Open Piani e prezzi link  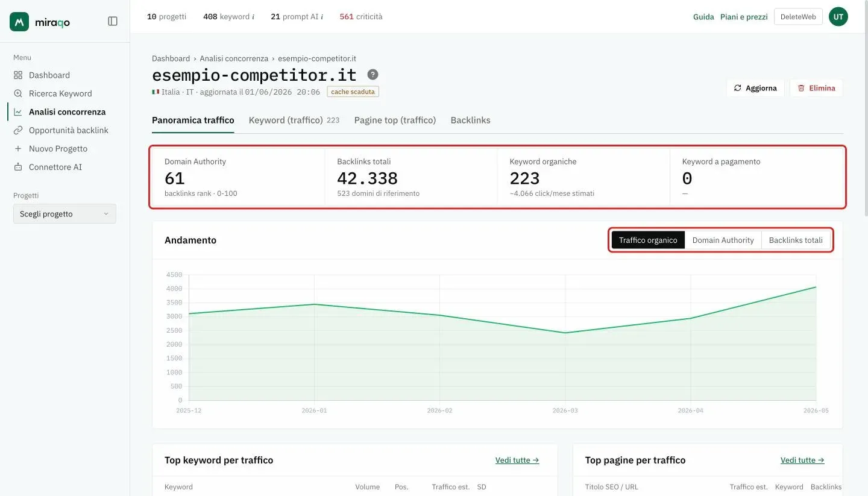(744, 17)
